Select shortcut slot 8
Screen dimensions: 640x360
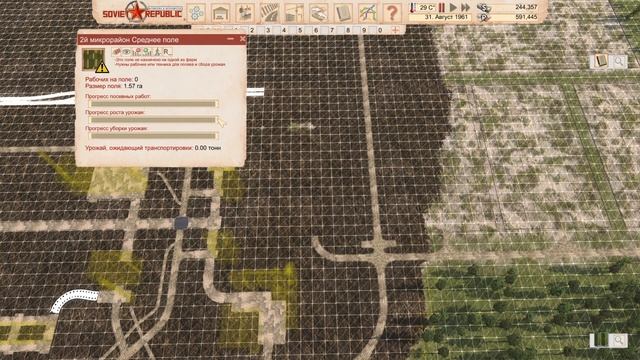(x=348, y=30)
